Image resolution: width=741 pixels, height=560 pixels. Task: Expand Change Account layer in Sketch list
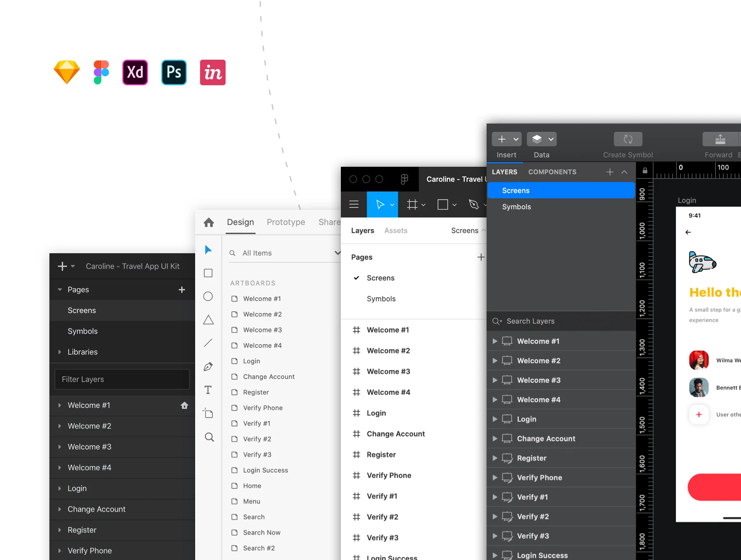pyautogui.click(x=495, y=439)
